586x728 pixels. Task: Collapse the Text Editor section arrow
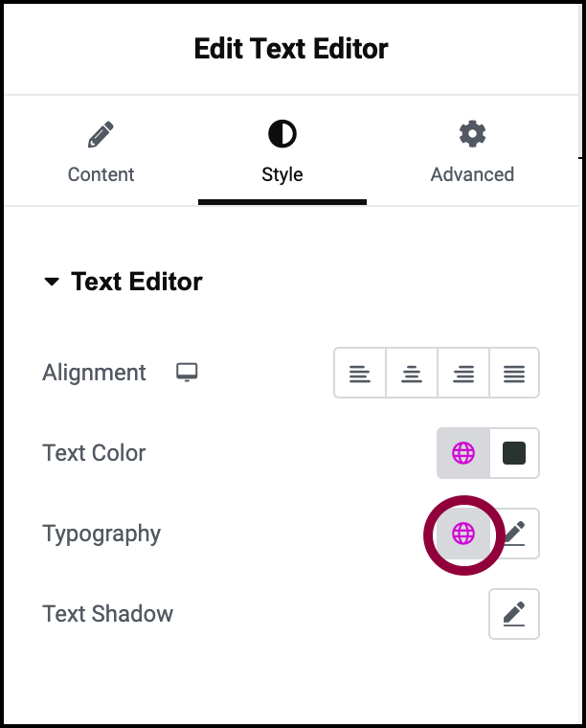(52, 283)
